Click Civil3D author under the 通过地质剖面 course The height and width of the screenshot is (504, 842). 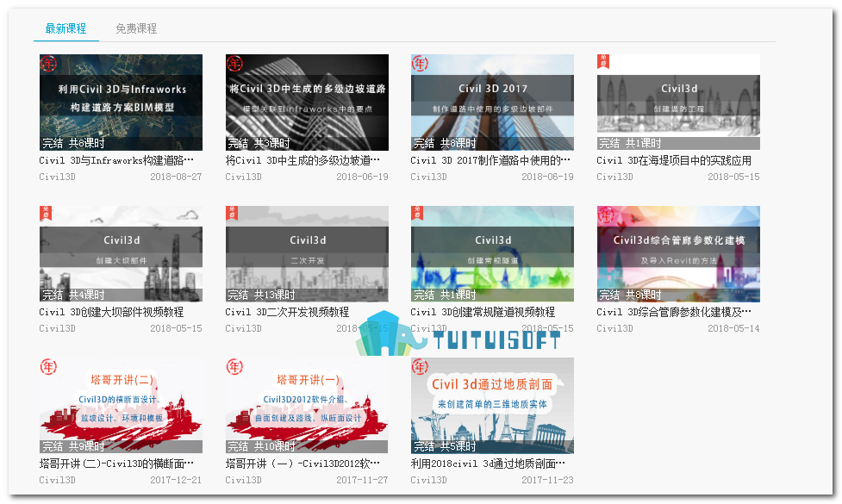point(429,480)
